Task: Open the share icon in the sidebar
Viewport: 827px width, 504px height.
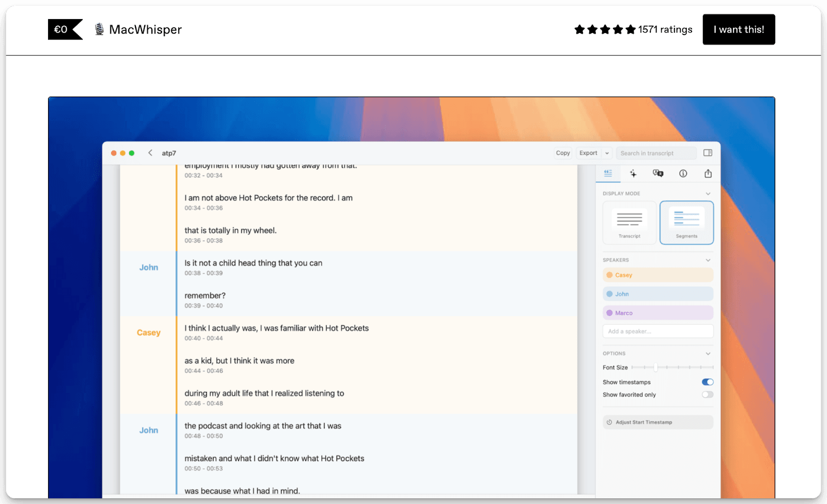Action: click(x=708, y=174)
